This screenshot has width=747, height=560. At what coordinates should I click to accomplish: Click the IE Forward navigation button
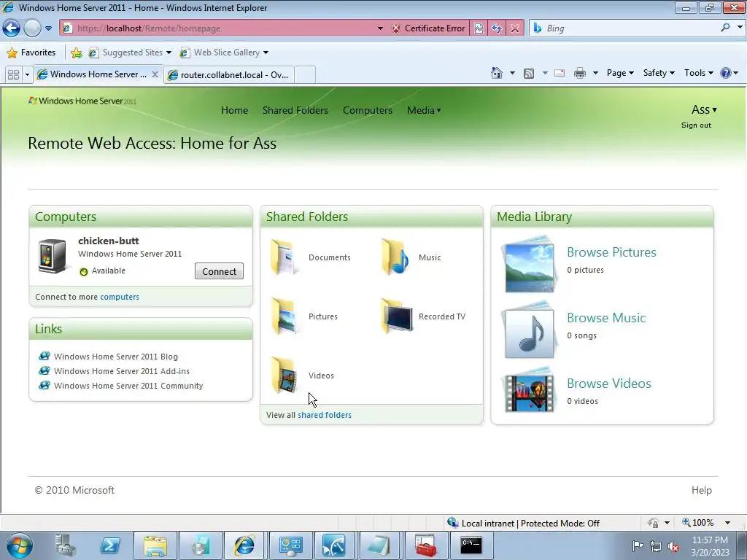(32, 28)
